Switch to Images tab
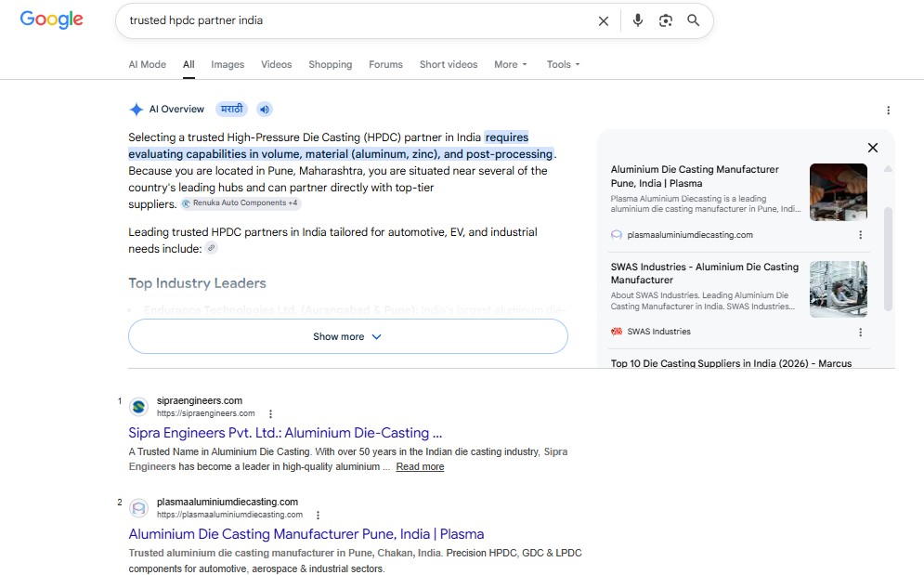 228,64
